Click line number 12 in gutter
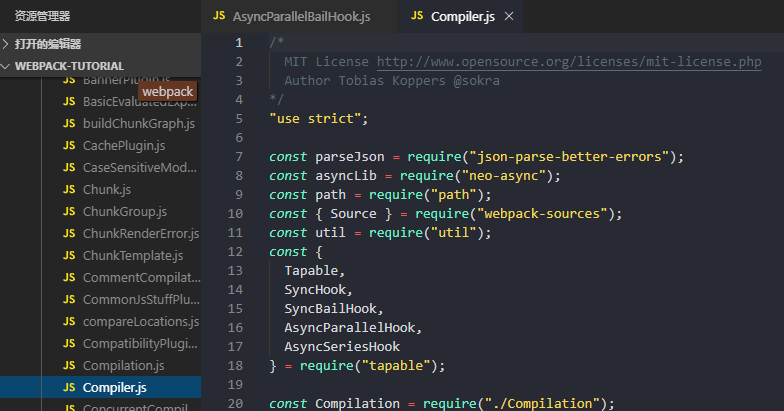Viewport: 784px width, 411px height. click(235, 252)
